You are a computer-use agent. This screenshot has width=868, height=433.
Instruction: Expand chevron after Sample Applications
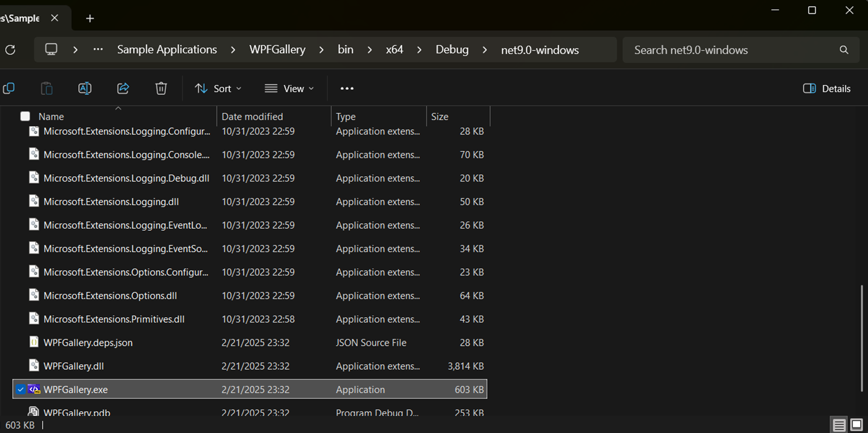233,50
